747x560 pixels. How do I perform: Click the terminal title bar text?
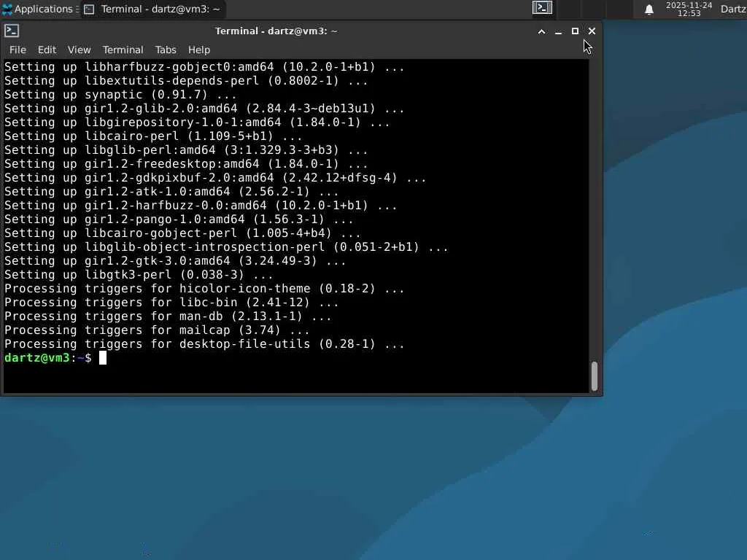tap(276, 31)
